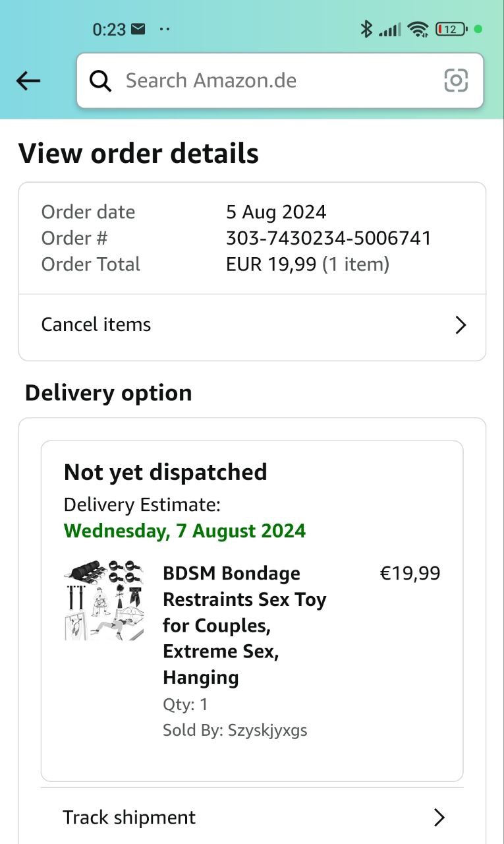This screenshot has height=844, width=504.
Task: Tap the back arrow icon
Action: pyautogui.click(x=28, y=81)
